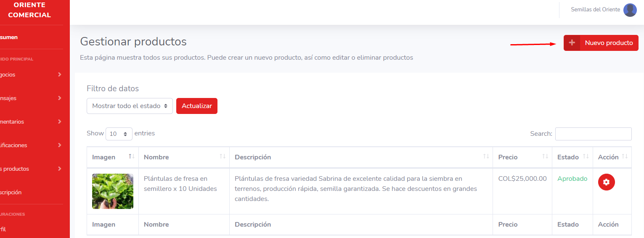644x238 pixels.
Task: Click the plus icon on Nuevo producto
Action: click(572, 43)
